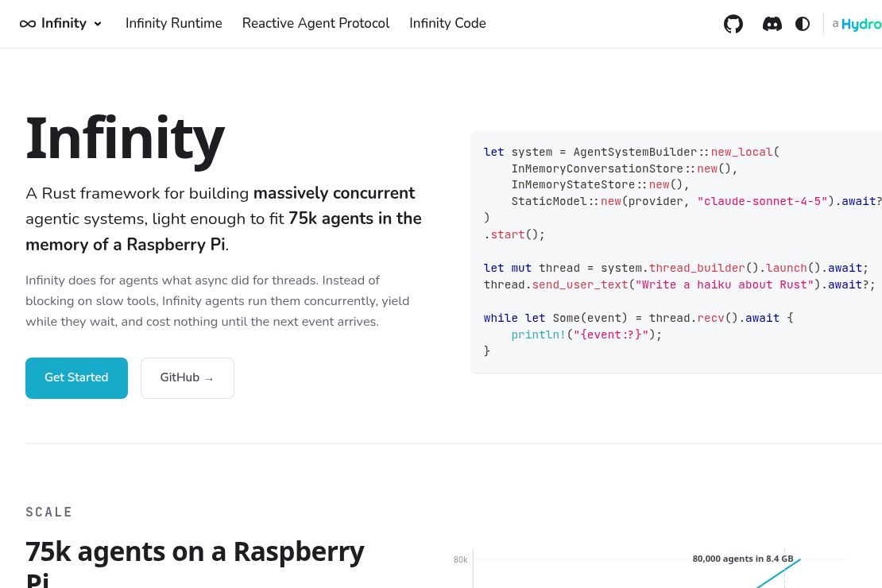Image resolution: width=882 pixels, height=588 pixels.
Task: Click the InMemoryStateStore code line
Action: 600,184
